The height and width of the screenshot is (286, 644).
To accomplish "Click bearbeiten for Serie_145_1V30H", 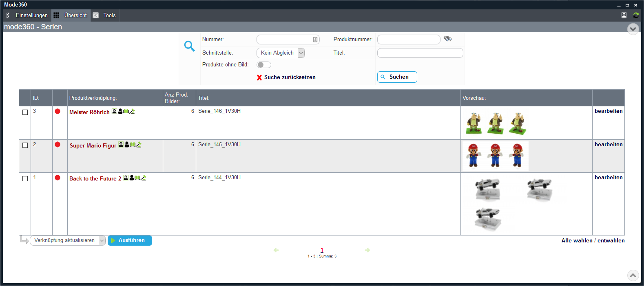I will click(x=609, y=145).
